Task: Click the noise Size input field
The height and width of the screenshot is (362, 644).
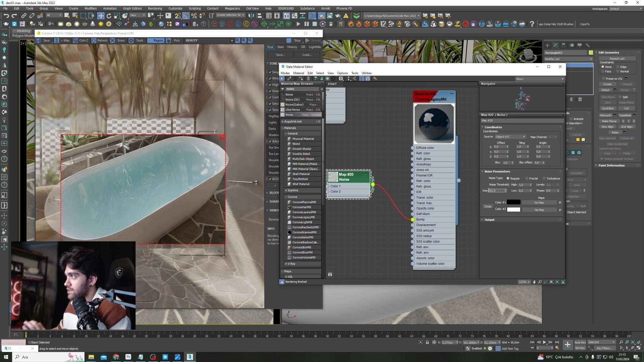Action: click(x=496, y=190)
